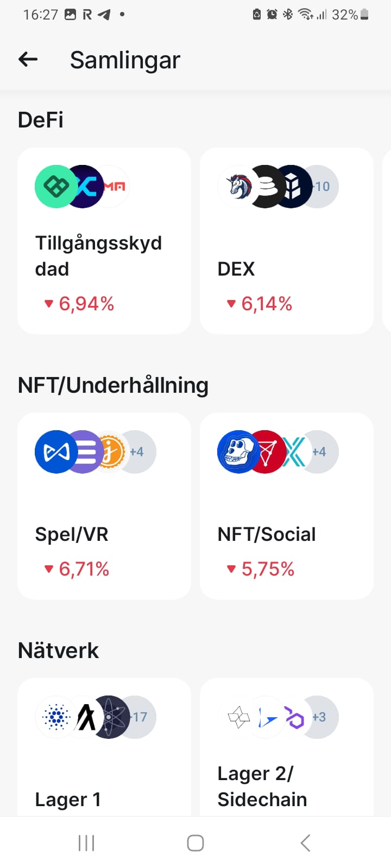
Task: Tap the Chiliz red icon in NFT/Social
Action: [x=266, y=452]
